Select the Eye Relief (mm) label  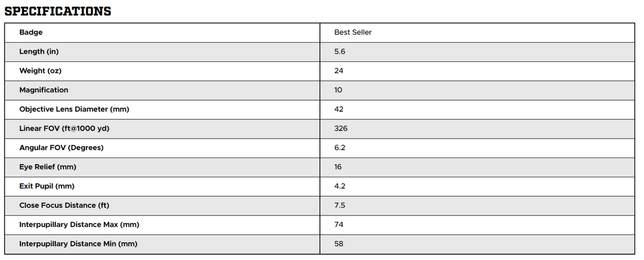click(48, 167)
